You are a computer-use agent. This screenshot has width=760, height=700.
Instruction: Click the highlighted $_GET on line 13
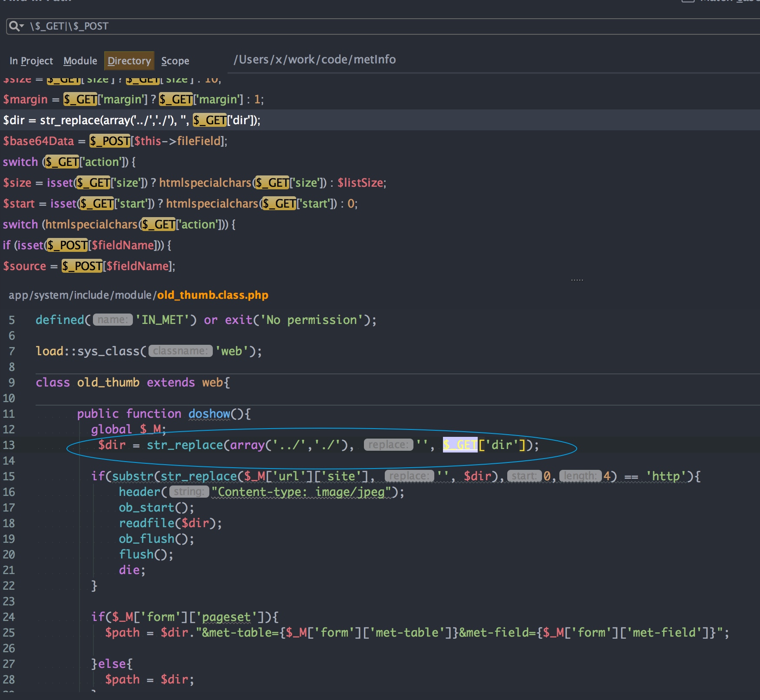(459, 445)
